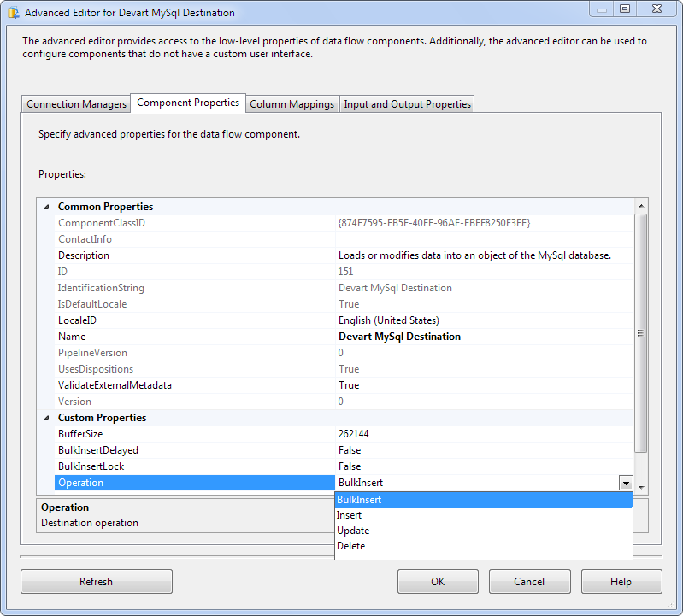The height and width of the screenshot is (616, 683).
Task: Click the properties grid scrollbar thumb
Action: (x=641, y=333)
